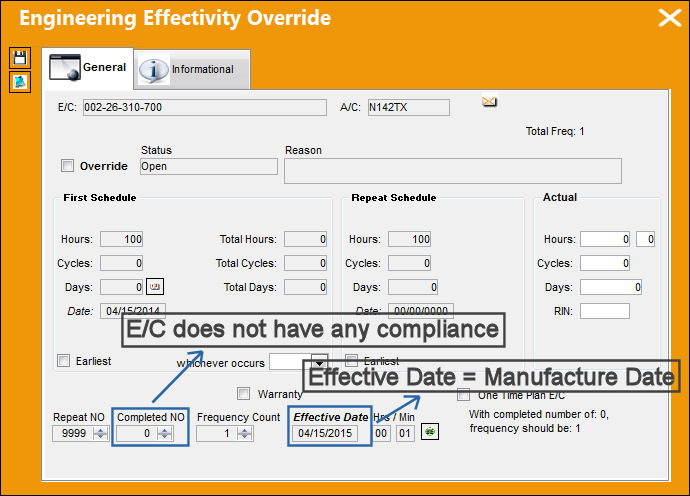Image resolution: width=690 pixels, height=496 pixels.
Task: Click the Total Cycles field
Action: click(305, 263)
